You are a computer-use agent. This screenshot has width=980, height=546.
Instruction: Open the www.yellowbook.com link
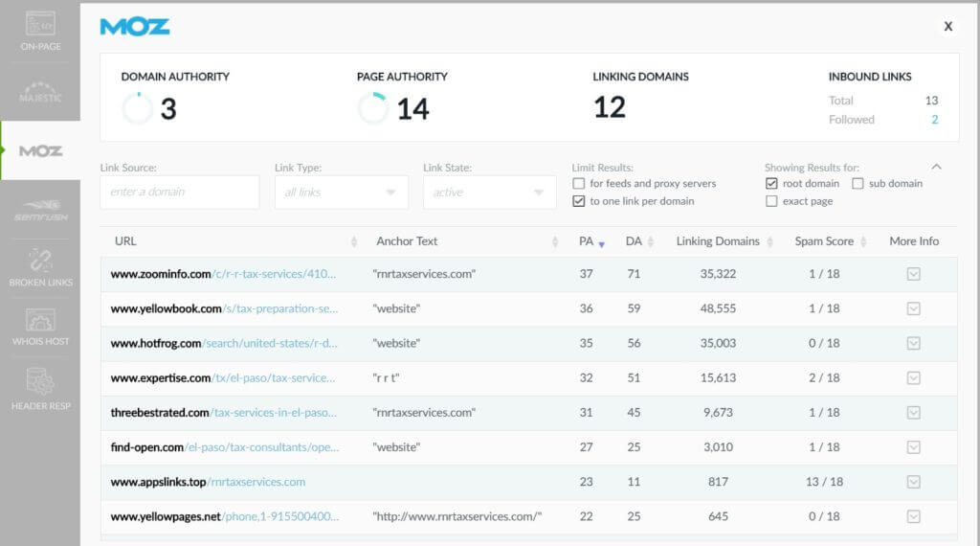224,309
